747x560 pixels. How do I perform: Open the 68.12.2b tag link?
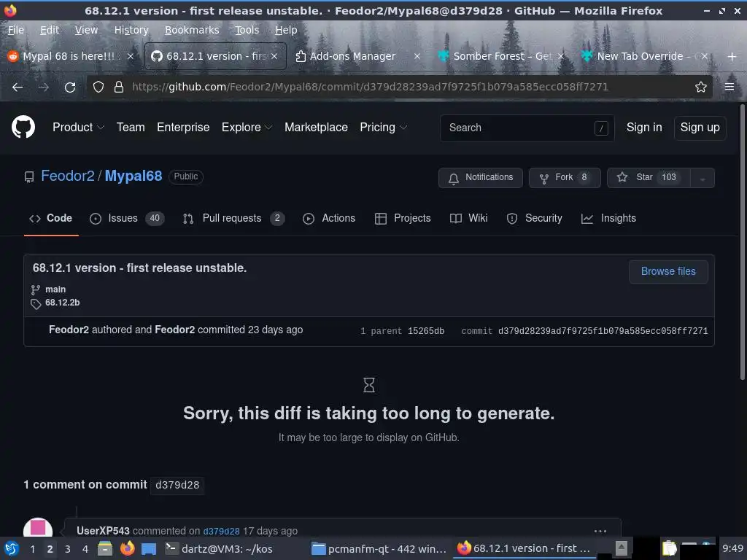click(x=63, y=303)
